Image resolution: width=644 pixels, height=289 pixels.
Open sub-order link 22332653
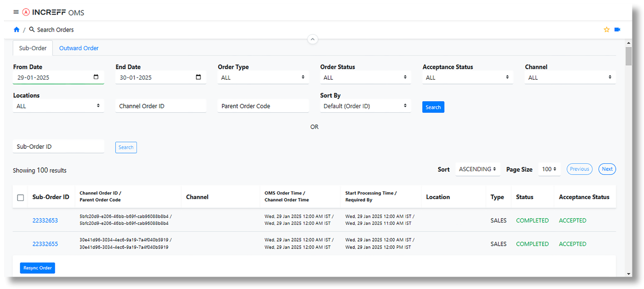(x=45, y=220)
